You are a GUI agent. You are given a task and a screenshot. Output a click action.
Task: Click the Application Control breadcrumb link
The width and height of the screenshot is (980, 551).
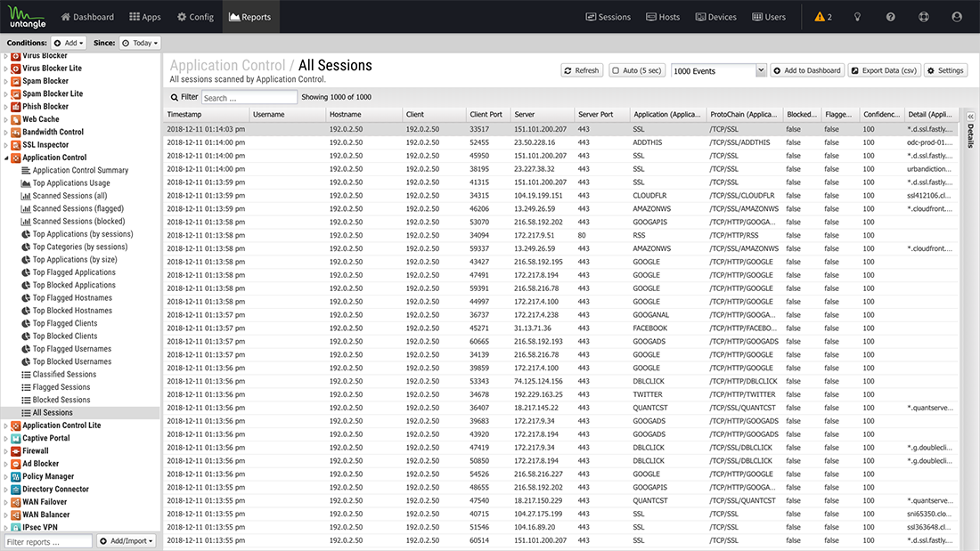227,66
